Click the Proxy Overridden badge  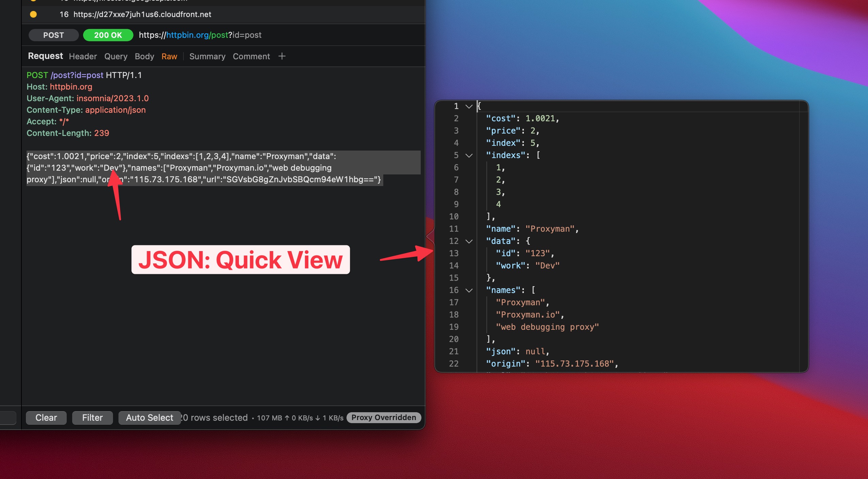coord(384,418)
